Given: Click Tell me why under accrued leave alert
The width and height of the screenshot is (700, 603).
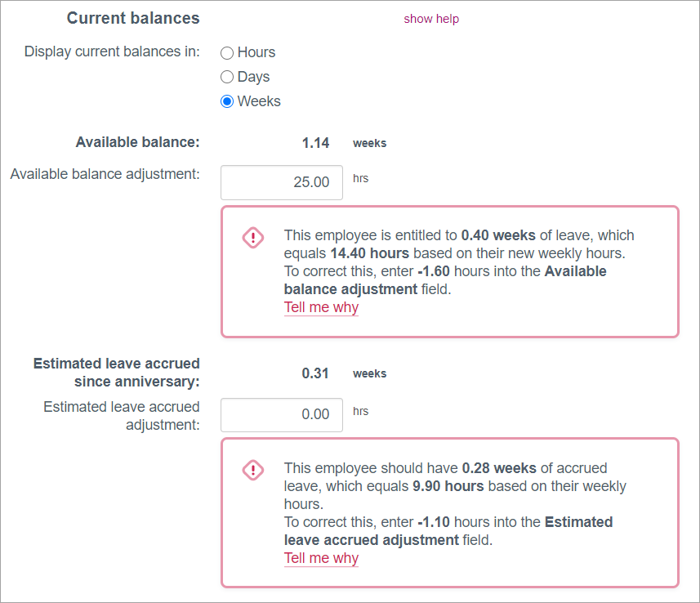Looking at the screenshot, I should click(x=321, y=559).
